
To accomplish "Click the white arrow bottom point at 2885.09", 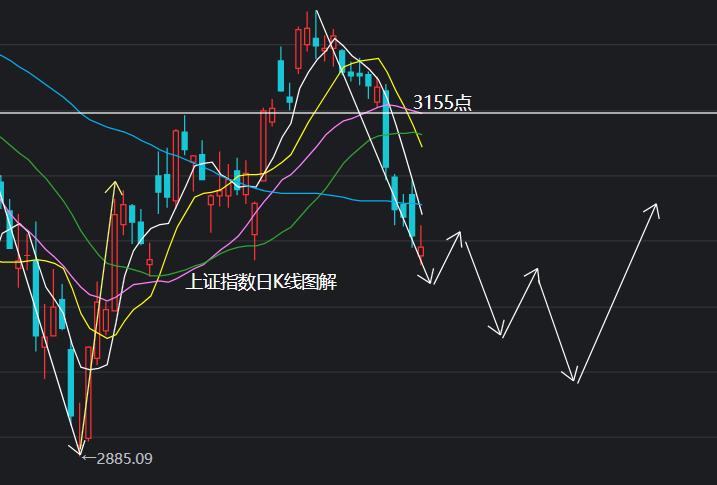I will click(80, 453).
